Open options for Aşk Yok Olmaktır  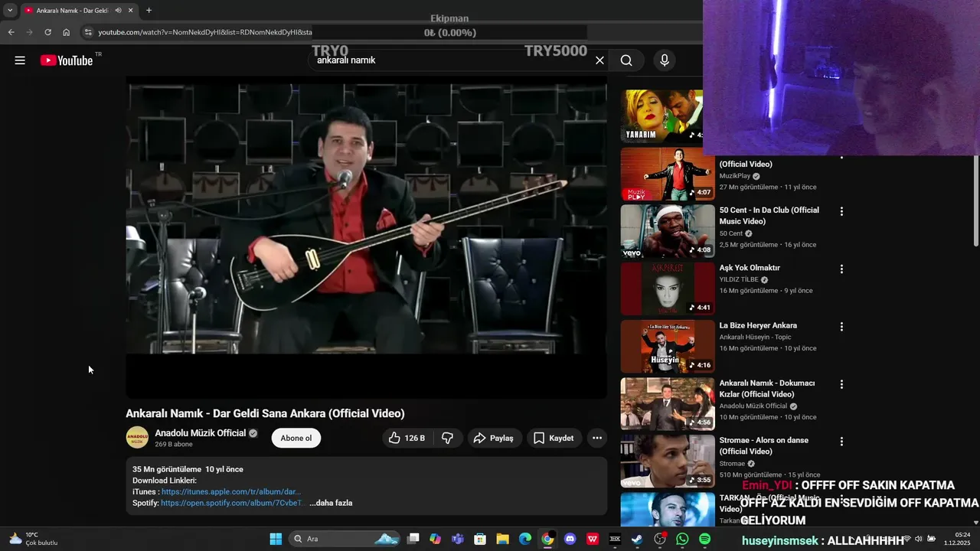point(841,269)
